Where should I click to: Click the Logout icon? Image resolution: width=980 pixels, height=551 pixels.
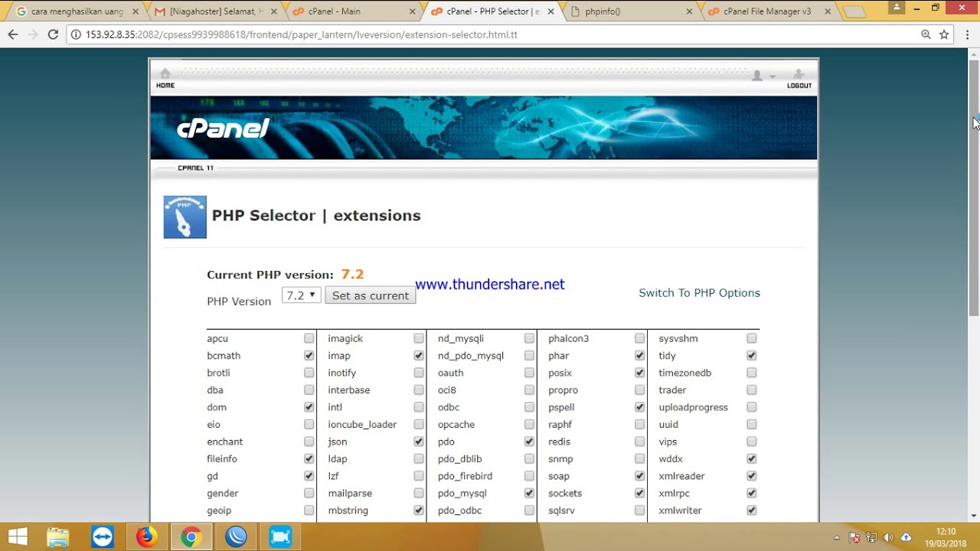coord(799,77)
